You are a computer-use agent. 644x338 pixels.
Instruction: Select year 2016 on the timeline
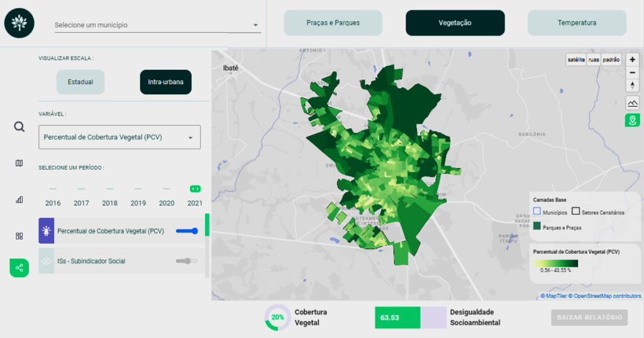53,203
